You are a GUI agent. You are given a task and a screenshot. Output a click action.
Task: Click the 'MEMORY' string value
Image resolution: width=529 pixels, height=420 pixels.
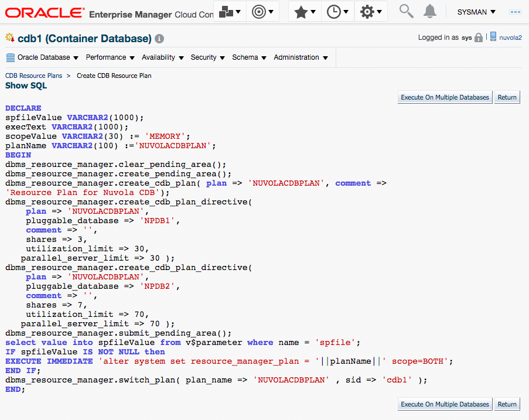point(165,136)
